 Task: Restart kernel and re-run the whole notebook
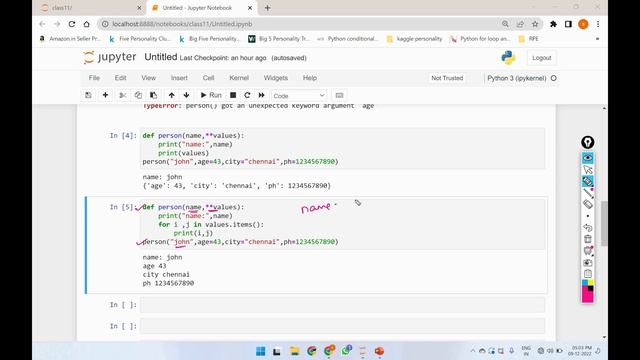[262, 95]
